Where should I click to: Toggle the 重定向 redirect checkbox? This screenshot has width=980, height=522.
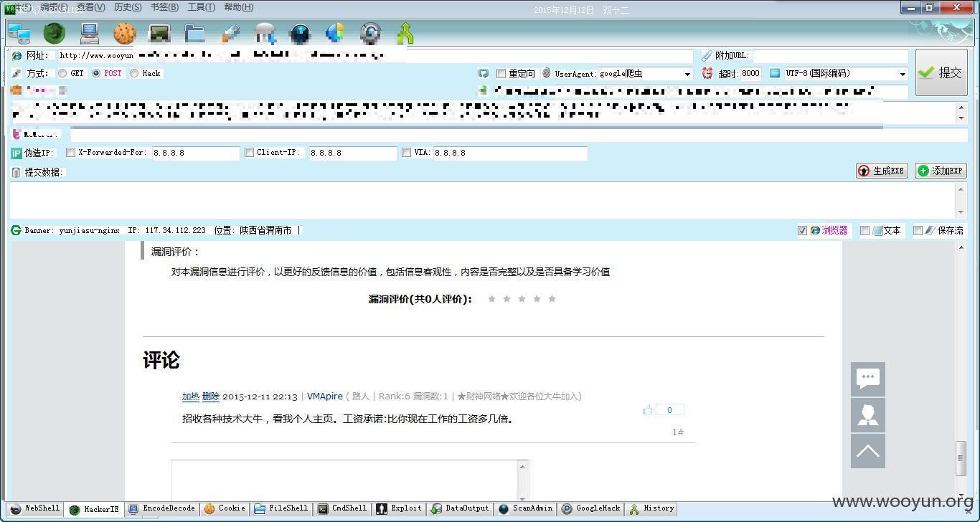[x=501, y=73]
